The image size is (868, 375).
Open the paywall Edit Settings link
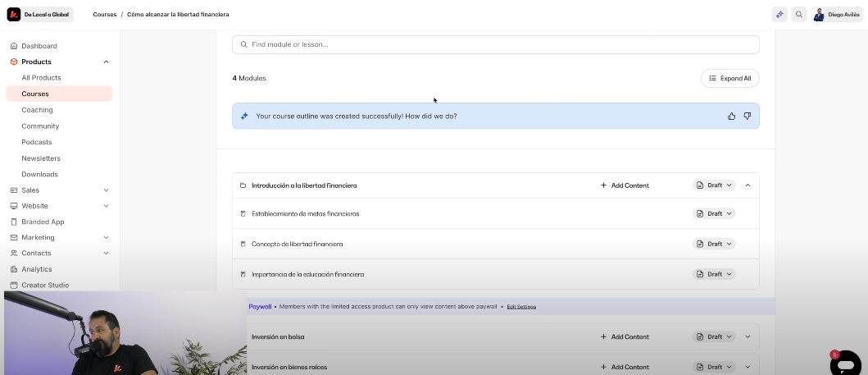pos(521,307)
